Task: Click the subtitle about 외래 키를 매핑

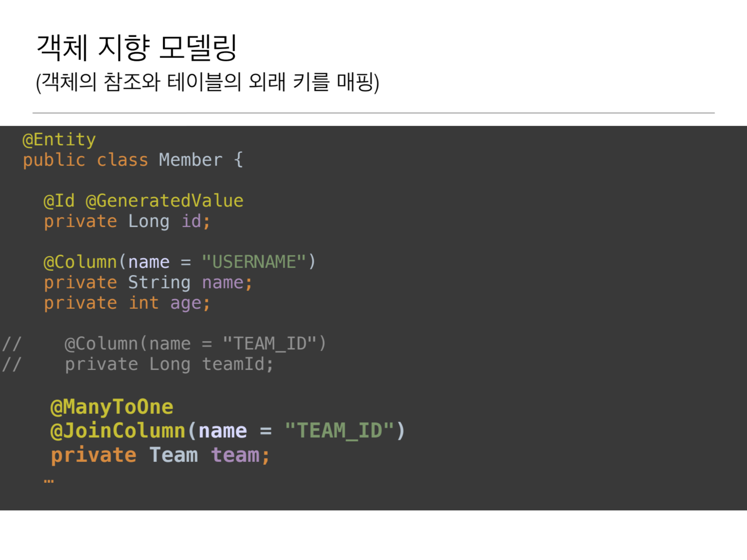Action: coord(208,82)
